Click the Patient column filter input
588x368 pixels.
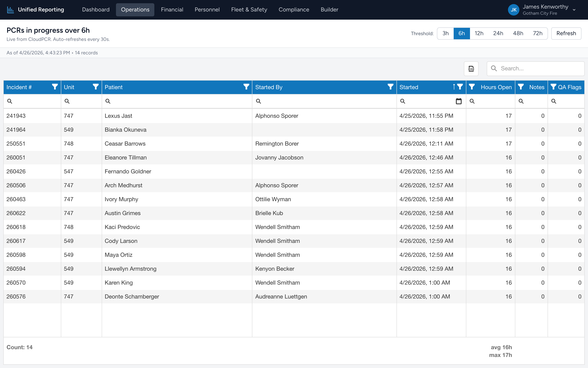(x=177, y=101)
